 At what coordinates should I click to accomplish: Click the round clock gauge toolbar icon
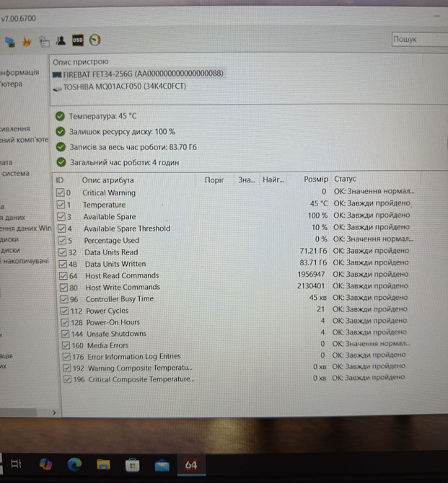click(x=95, y=41)
